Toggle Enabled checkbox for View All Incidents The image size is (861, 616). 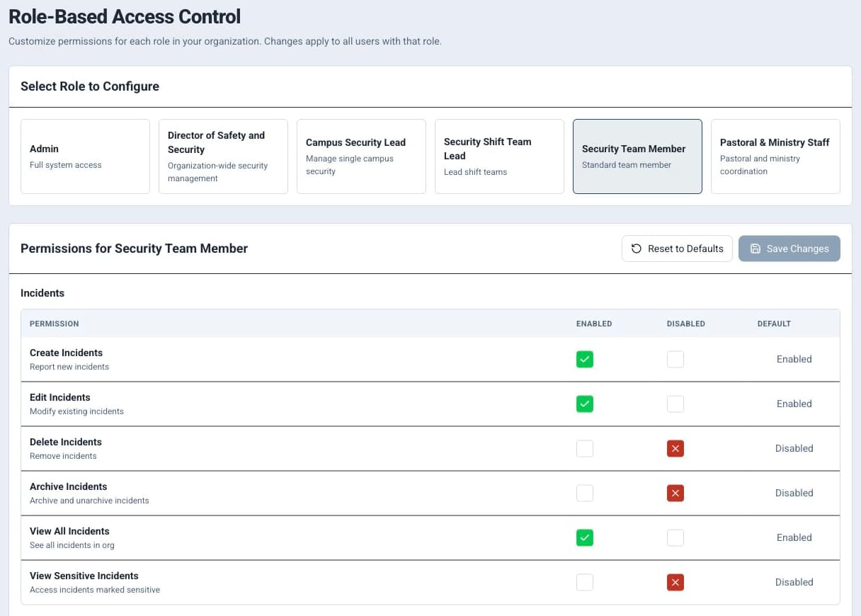(x=585, y=538)
